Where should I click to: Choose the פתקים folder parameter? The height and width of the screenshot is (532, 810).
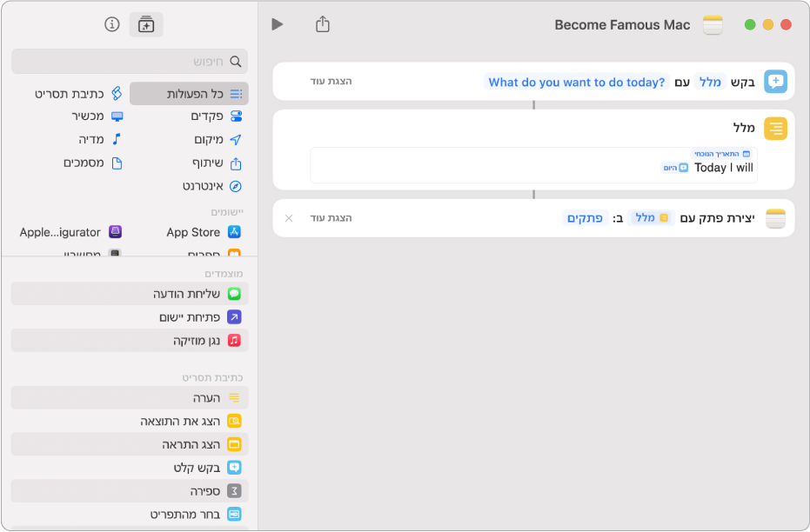coord(585,218)
